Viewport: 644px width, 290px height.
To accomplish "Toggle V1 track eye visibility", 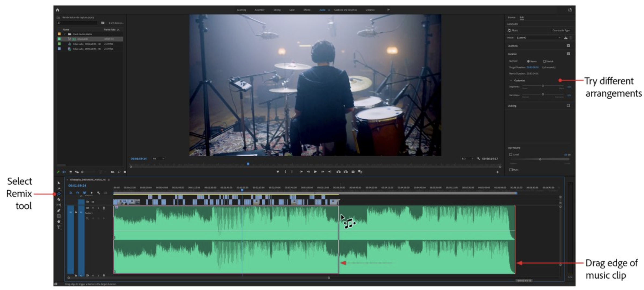I will (x=93, y=202).
